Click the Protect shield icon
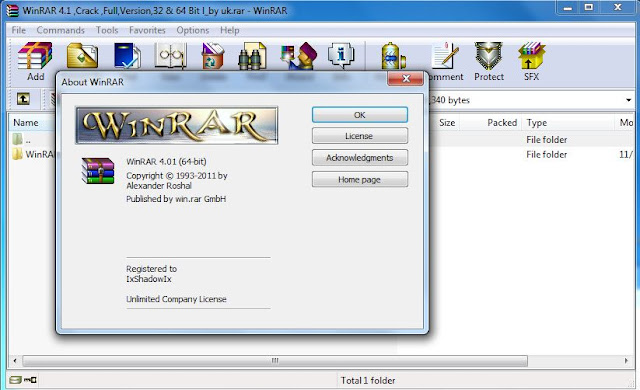The height and width of the screenshot is (390, 640). click(x=489, y=55)
